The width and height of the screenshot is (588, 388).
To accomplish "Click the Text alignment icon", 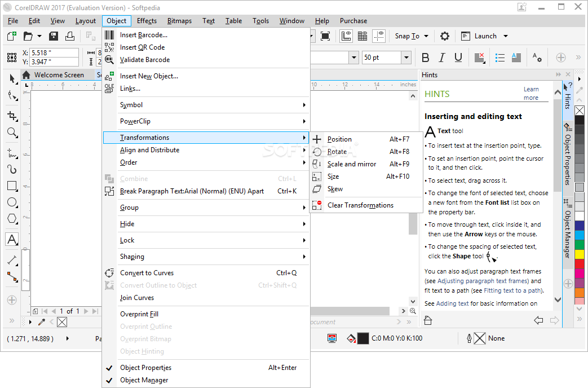I will [x=480, y=58].
